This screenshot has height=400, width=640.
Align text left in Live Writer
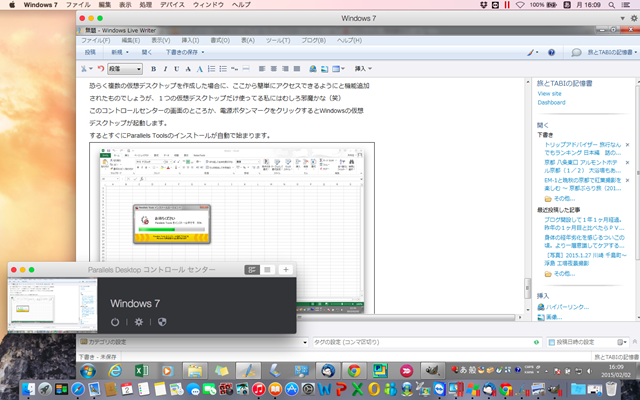click(262, 69)
